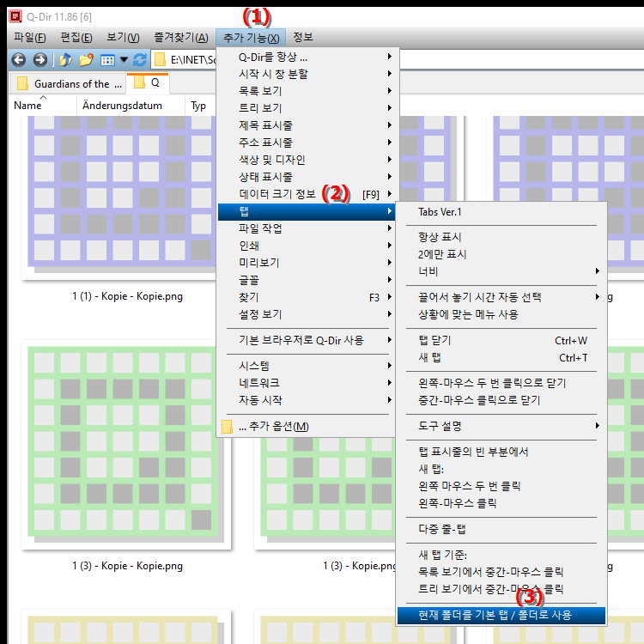
Task: Expand 색상 및 디자인 submenu
Action: pyautogui.click(x=306, y=160)
